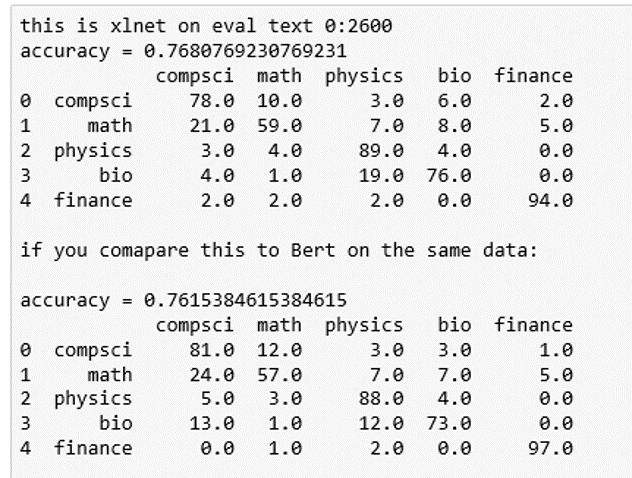This screenshot has width=632, height=478.
Task: Click the 'if you comapare this to Bert' line
Action: point(279,250)
